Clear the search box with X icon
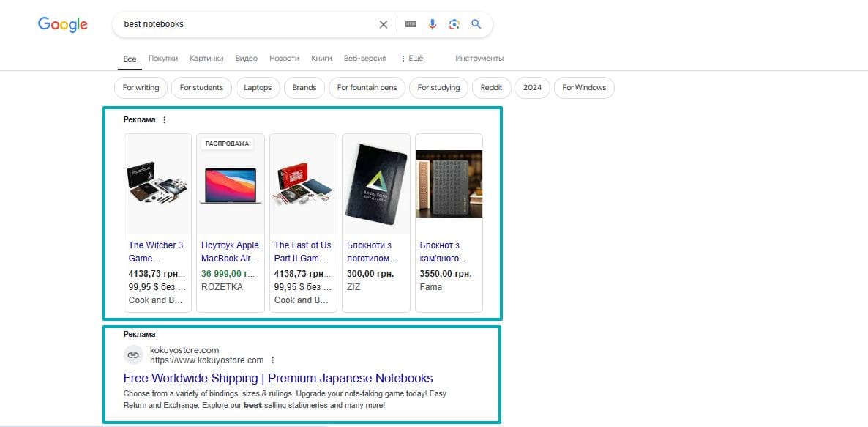868x427 pixels. pyautogui.click(x=383, y=24)
